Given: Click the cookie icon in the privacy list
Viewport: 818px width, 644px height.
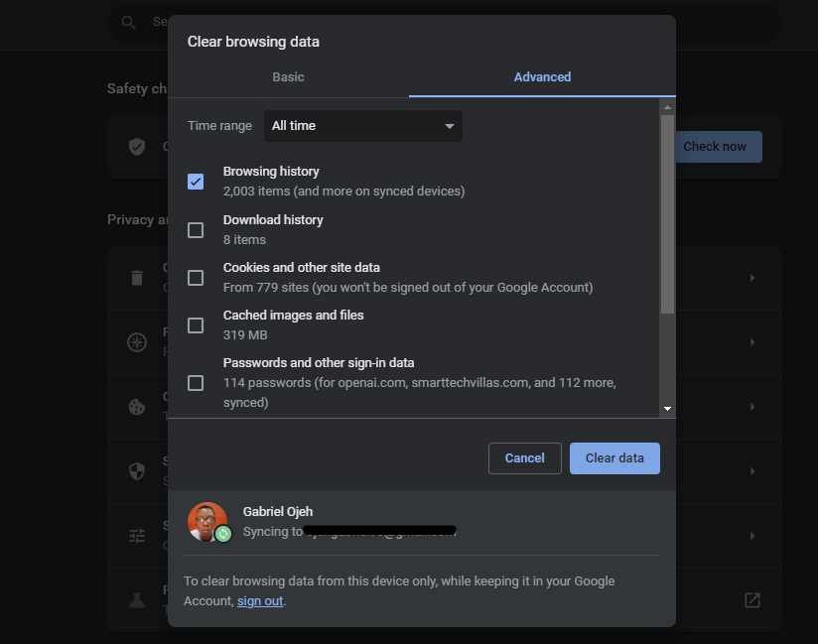Looking at the screenshot, I should coord(136,407).
